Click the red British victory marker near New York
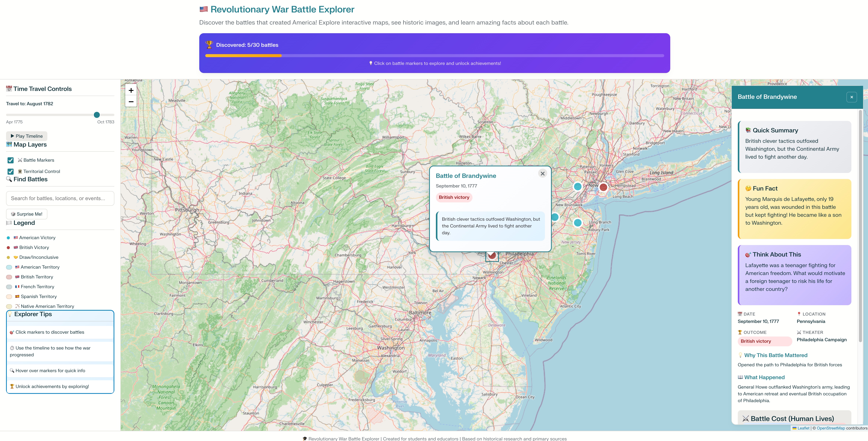The height and width of the screenshot is (441, 868). click(603, 187)
